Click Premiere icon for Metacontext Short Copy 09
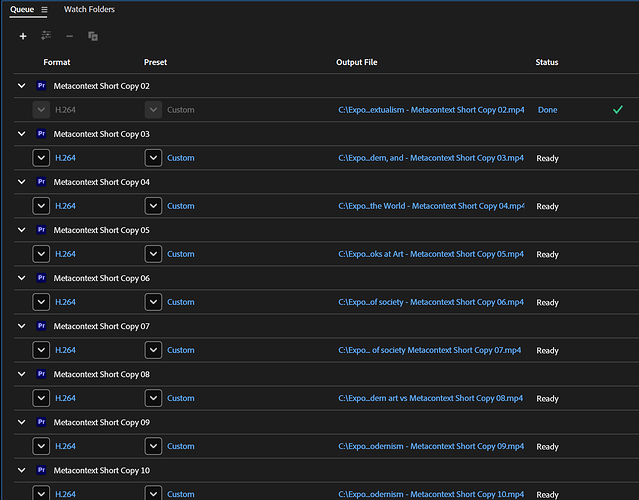This screenshot has width=639, height=500. 41,422
